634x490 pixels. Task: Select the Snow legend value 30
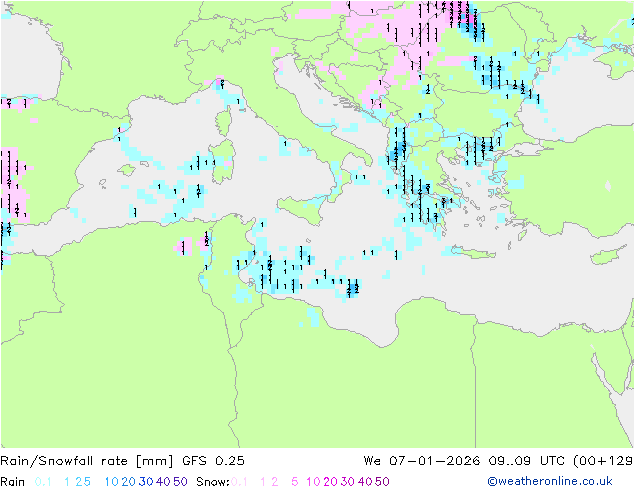pyautogui.click(x=348, y=482)
